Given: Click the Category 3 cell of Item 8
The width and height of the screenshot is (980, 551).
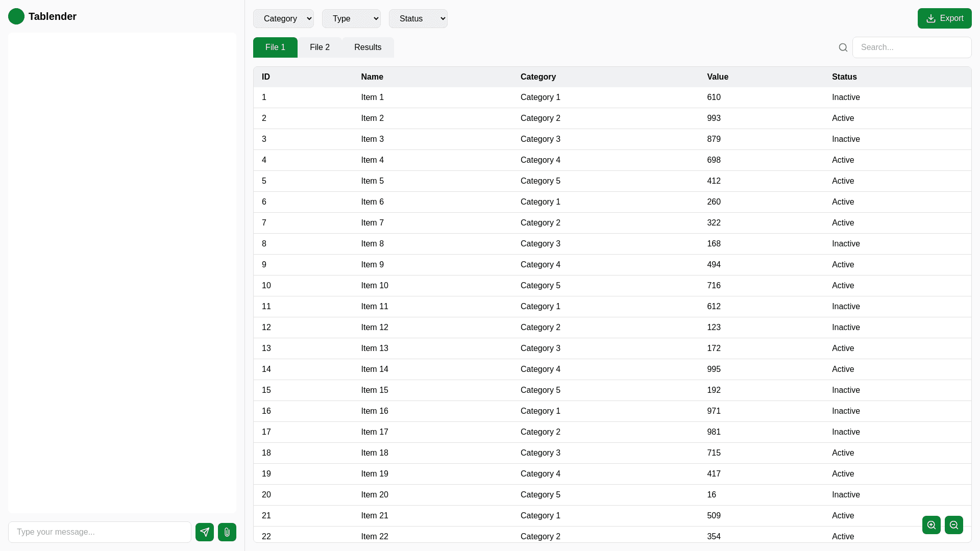Looking at the screenshot, I should tap(541, 244).
